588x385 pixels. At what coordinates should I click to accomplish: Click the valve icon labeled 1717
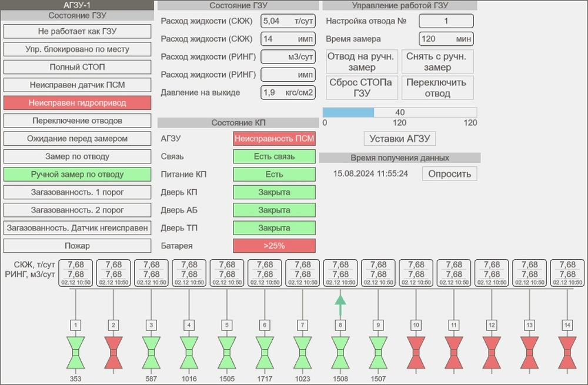265,353
